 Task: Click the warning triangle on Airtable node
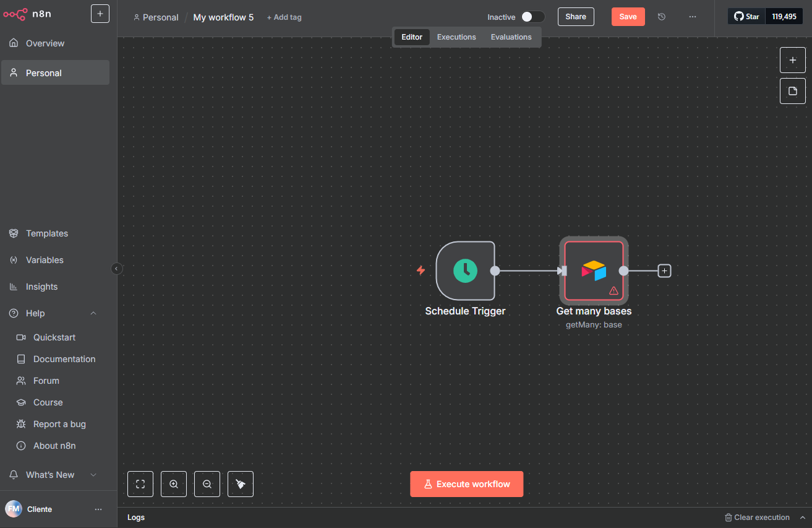613,290
